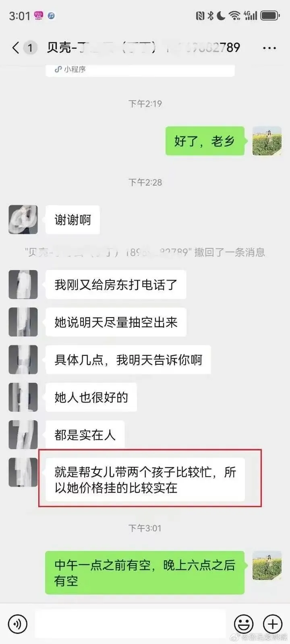This screenshot has height=644, width=290.
Task: Open the three-dot chat options menu
Action: tap(269, 48)
